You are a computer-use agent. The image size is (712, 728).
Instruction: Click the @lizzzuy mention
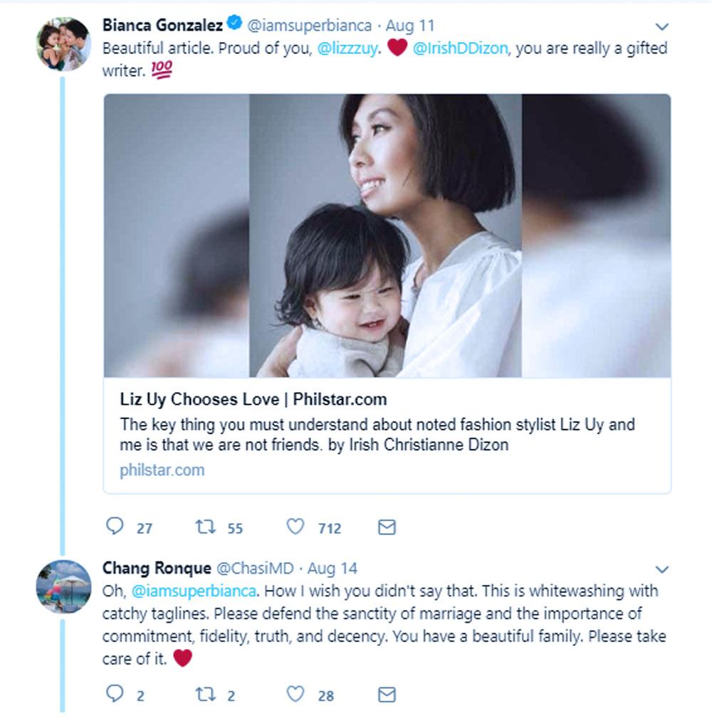(x=347, y=50)
